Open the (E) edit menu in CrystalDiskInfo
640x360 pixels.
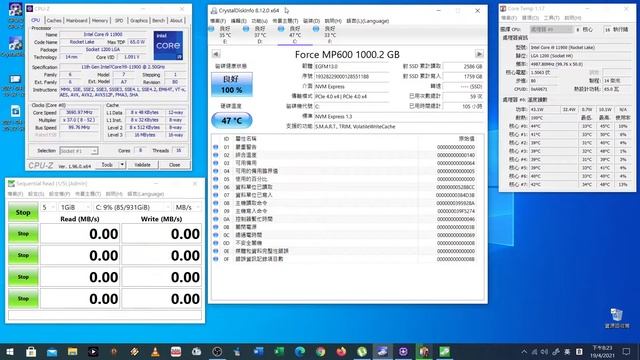238,21
